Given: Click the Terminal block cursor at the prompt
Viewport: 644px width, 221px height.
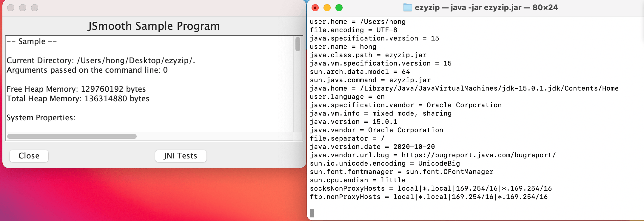Looking at the screenshot, I should pos(312,213).
